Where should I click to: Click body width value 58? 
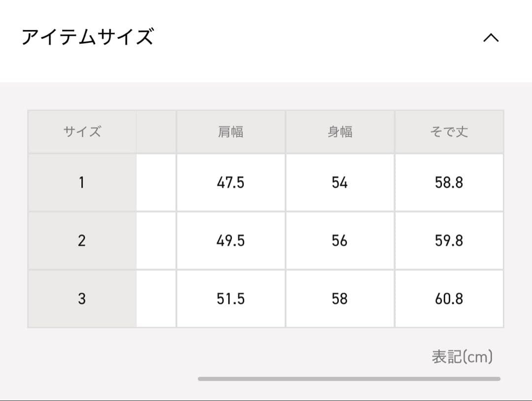[340, 299]
